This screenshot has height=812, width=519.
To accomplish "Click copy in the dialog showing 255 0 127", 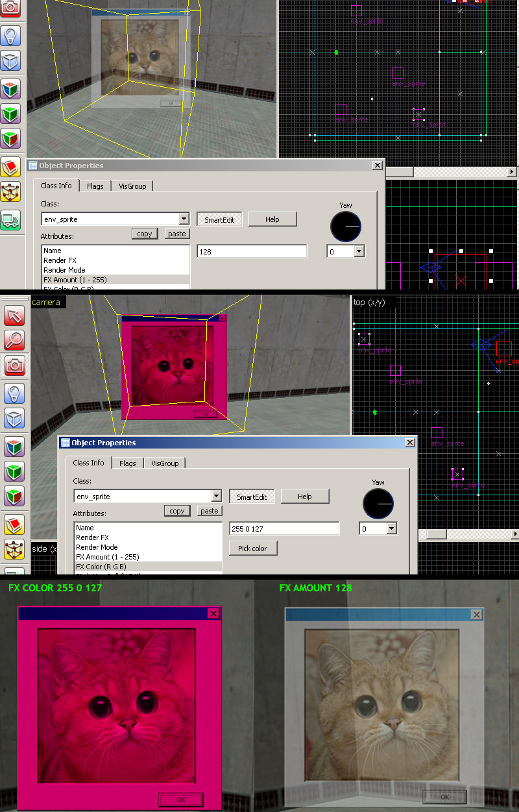I will (177, 511).
